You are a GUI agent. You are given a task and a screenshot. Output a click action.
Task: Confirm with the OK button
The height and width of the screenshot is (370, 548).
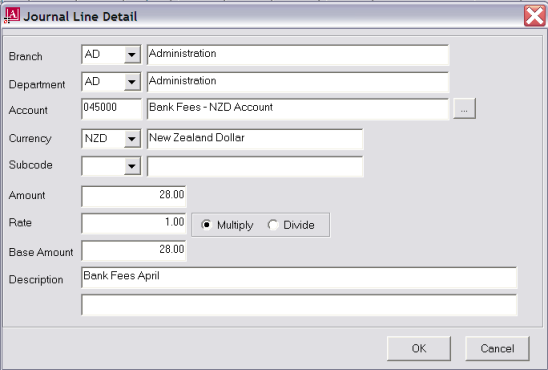tap(419, 348)
